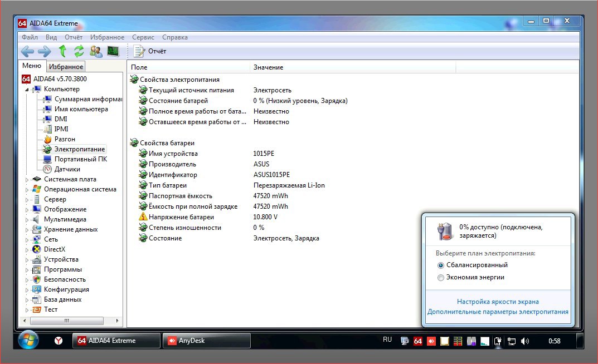Switch to the Избранное tab in sidebar
The width and height of the screenshot is (598, 364).
click(x=66, y=67)
